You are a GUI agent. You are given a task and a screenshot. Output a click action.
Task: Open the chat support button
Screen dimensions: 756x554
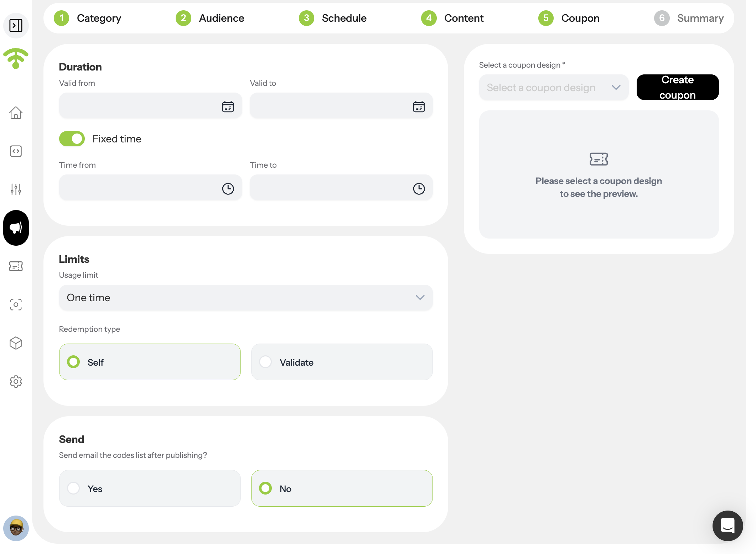727,526
